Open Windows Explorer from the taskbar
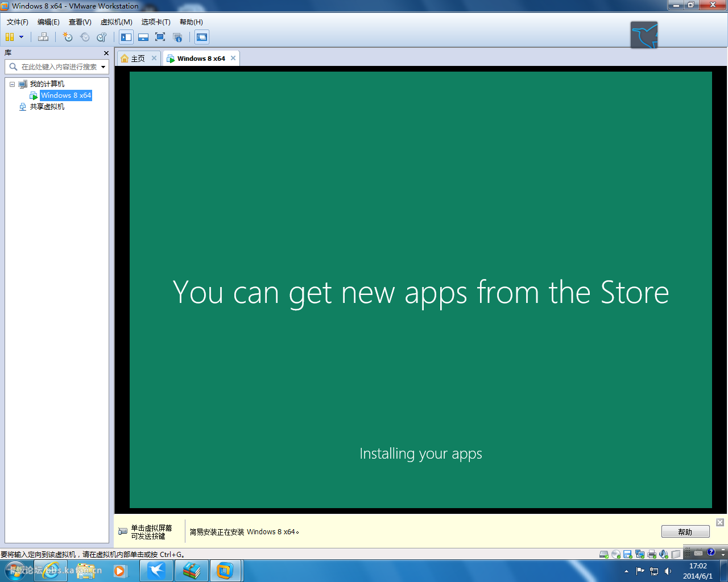This screenshot has width=728, height=582. [x=86, y=571]
